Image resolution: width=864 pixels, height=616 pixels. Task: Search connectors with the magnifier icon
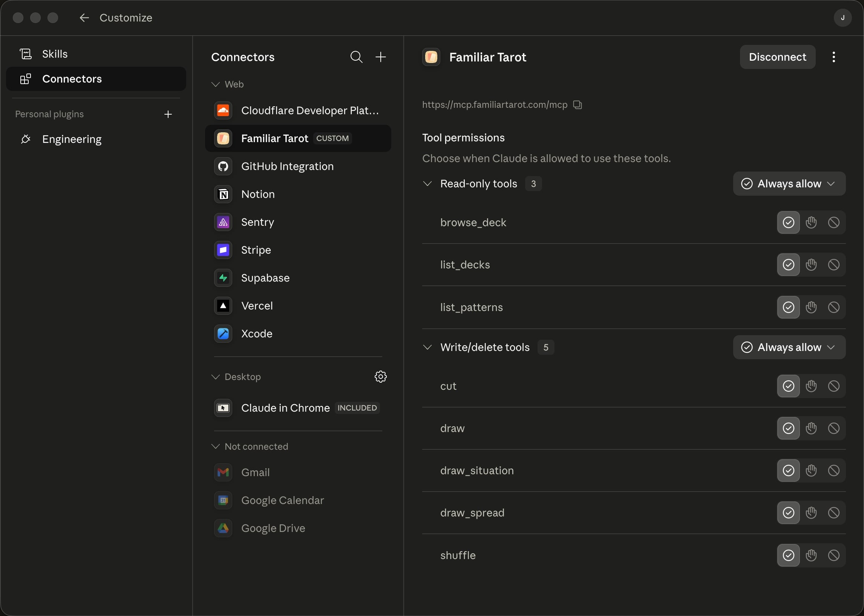(356, 57)
